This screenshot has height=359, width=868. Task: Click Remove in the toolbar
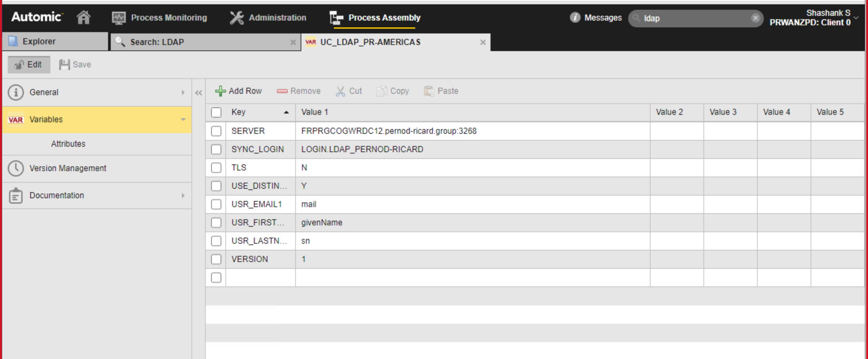[299, 91]
